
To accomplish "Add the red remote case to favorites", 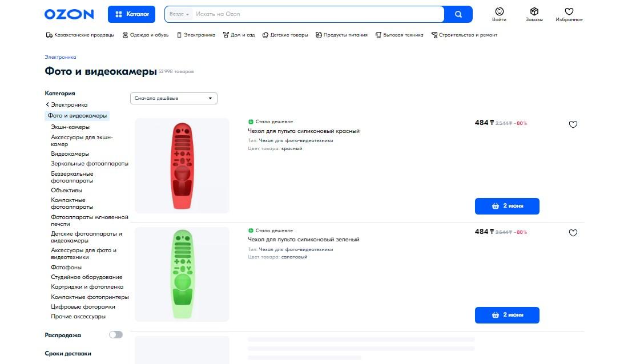I will coord(573,124).
